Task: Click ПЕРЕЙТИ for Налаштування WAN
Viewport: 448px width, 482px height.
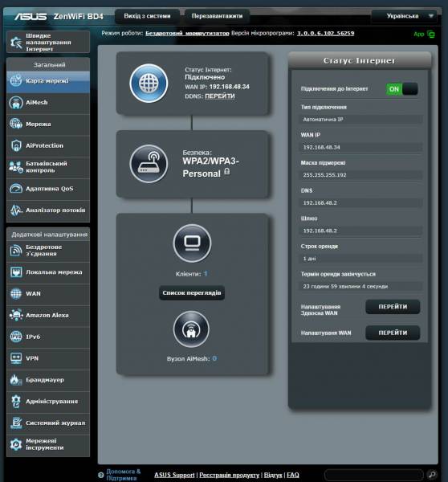Action: pos(393,333)
